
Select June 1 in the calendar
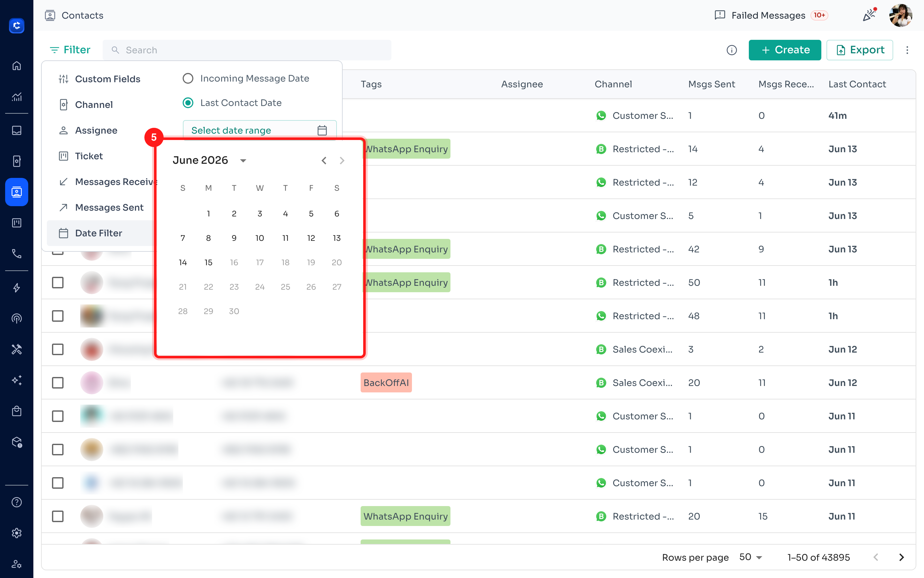[x=209, y=214]
